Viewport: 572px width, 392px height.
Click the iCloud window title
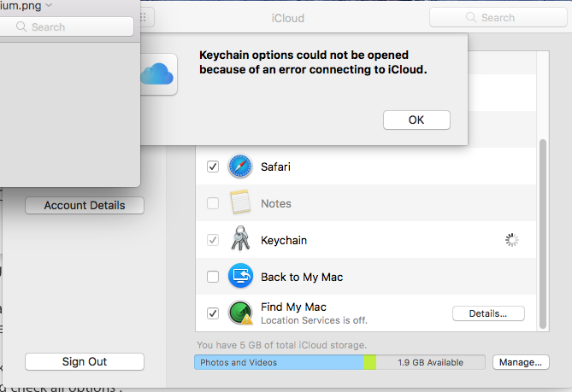288,18
